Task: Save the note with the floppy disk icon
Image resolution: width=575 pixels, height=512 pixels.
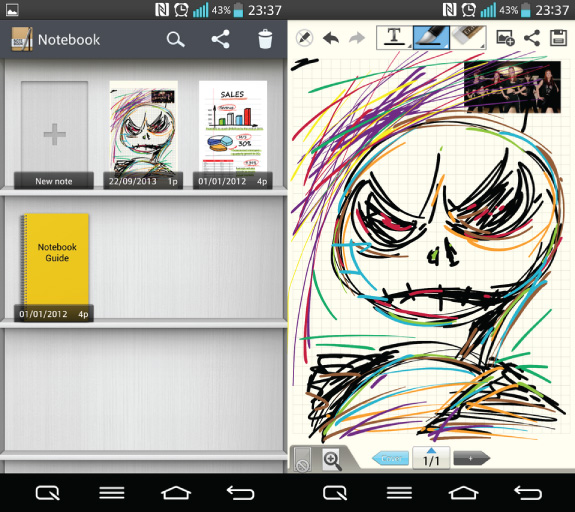Action: (x=558, y=38)
